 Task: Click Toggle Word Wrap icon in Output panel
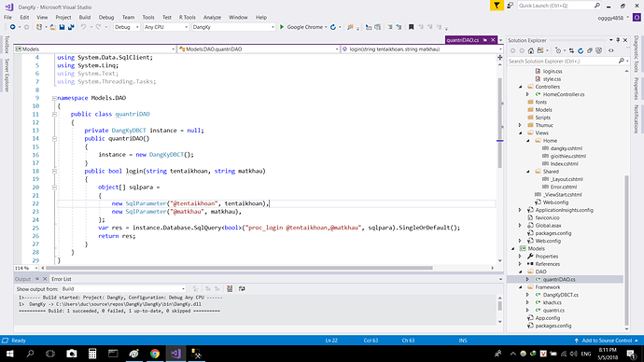tap(242, 289)
